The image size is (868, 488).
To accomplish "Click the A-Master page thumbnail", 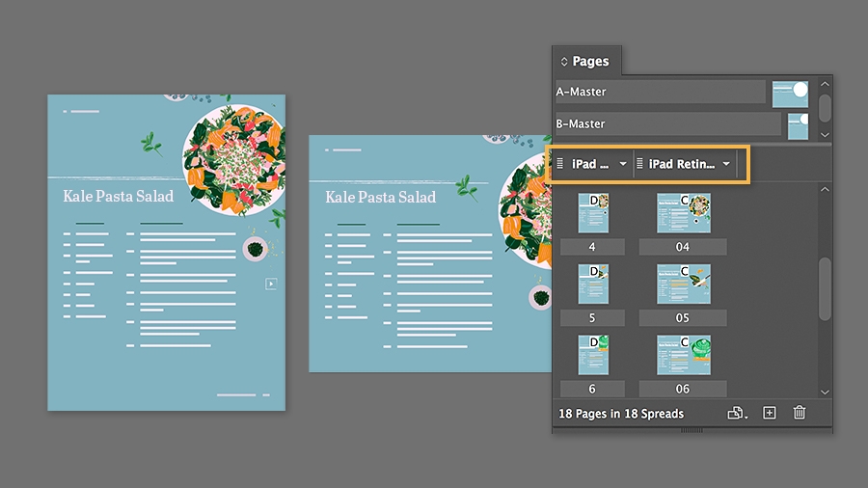I will point(790,95).
